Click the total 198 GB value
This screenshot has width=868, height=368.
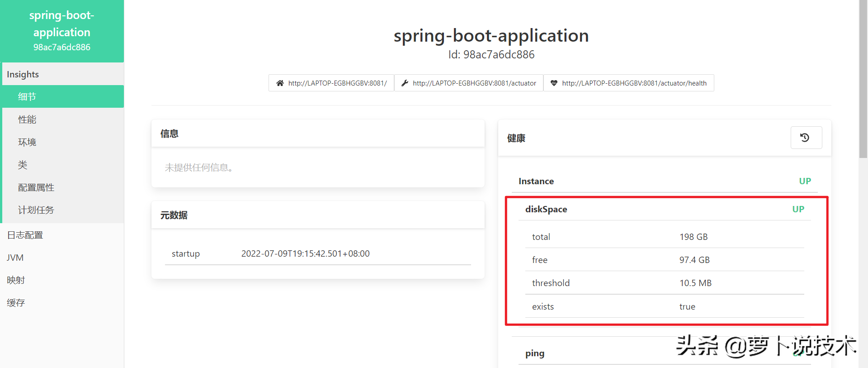click(693, 237)
